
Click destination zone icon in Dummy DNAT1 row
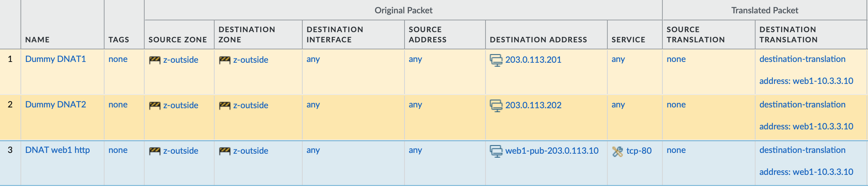tap(224, 60)
